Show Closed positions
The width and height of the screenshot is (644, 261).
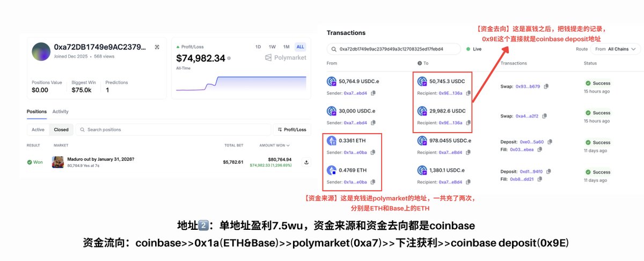point(61,129)
